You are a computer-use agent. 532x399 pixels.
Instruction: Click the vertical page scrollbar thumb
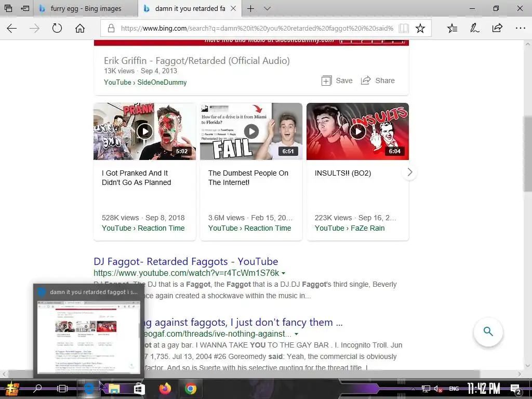(528, 154)
